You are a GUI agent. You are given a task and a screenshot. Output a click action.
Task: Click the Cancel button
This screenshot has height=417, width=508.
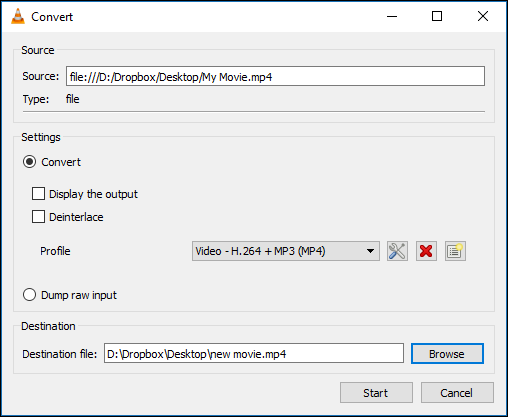click(x=457, y=393)
